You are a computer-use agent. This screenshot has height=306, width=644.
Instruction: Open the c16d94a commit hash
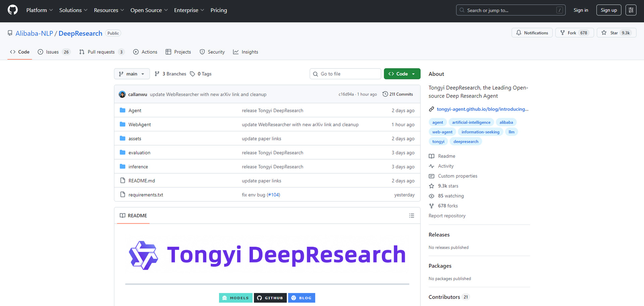tap(346, 94)
